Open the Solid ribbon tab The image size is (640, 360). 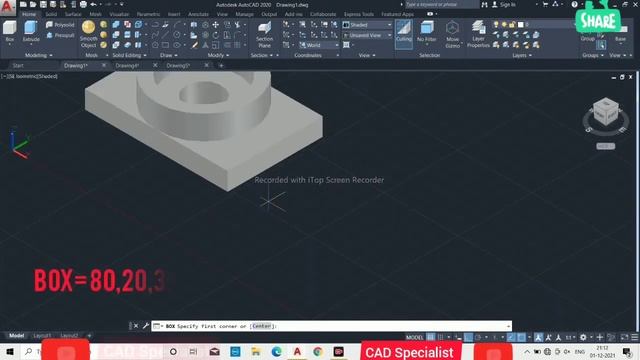pyautogui.click(x=51, y=14)
